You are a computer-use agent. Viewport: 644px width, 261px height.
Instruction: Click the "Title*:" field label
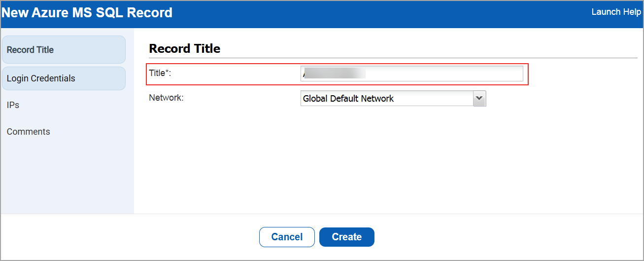[x=160, y=73]
